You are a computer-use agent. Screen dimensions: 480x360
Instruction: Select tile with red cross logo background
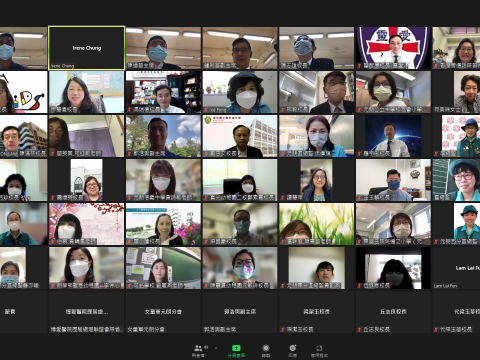393,48
